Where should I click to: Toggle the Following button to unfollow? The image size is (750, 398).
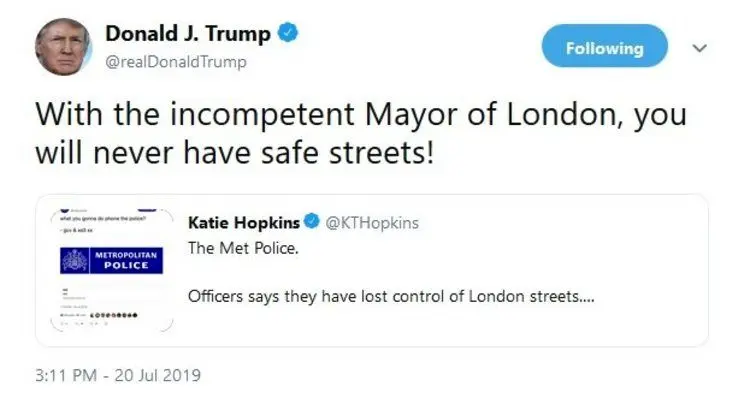[605, 46]
